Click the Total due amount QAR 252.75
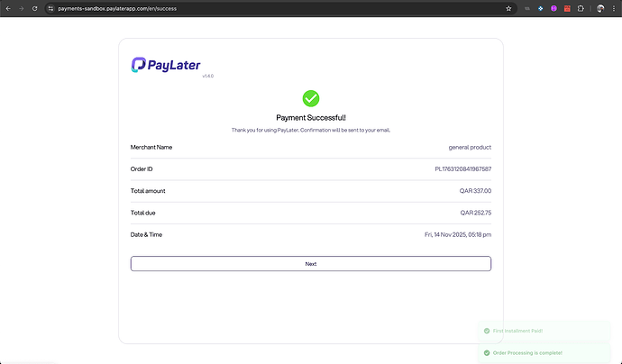The image size is (622, 364). click(475, 213)
